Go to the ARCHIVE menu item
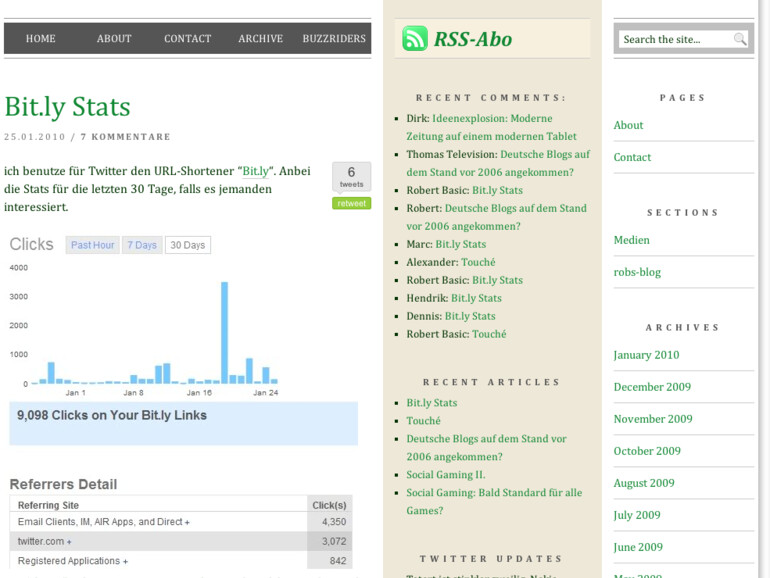The width and height of the screenshot is (770, 578). tap(260, 39)
